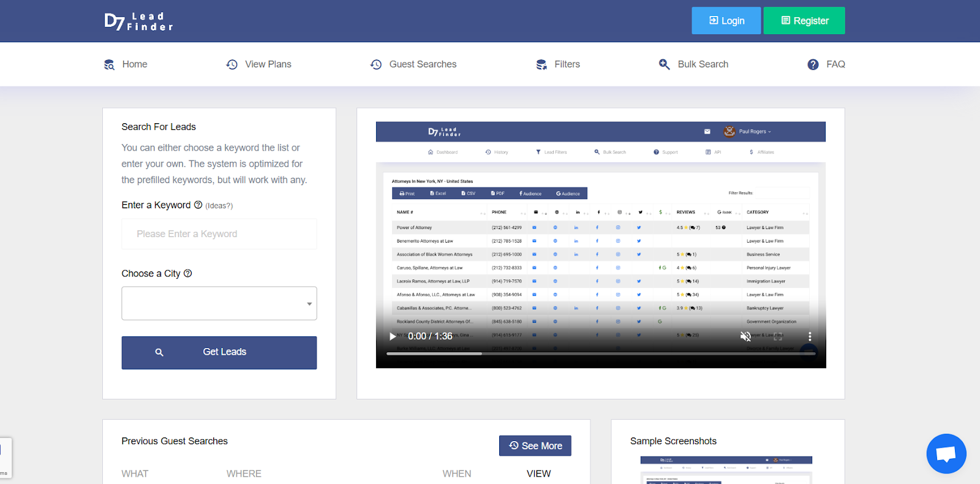Open the Register button
Viewport: 980px width, 484px height.
click(x=804, y=21)
